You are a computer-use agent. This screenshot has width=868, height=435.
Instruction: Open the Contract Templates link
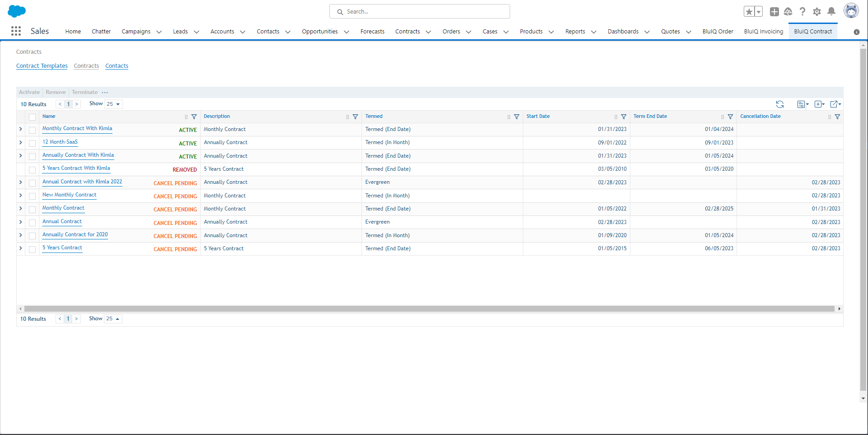coord(42,66)
